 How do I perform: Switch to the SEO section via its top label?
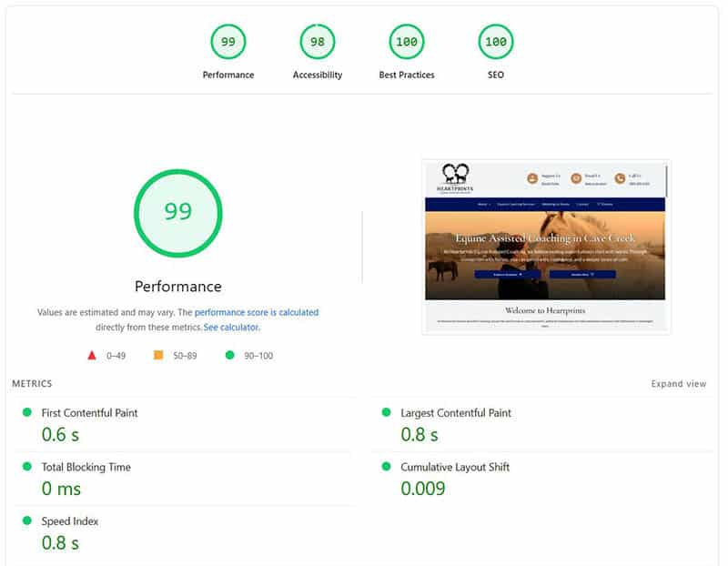[494, 75]
